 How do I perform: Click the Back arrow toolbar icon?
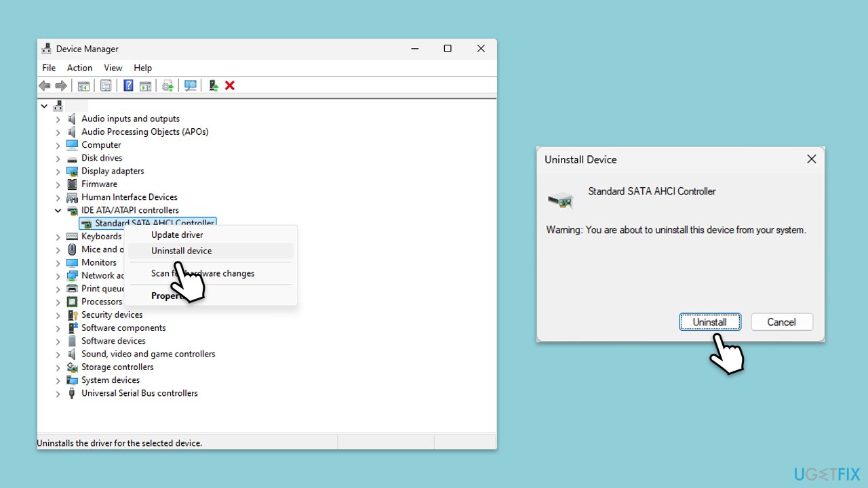click(x=45, y=85)
